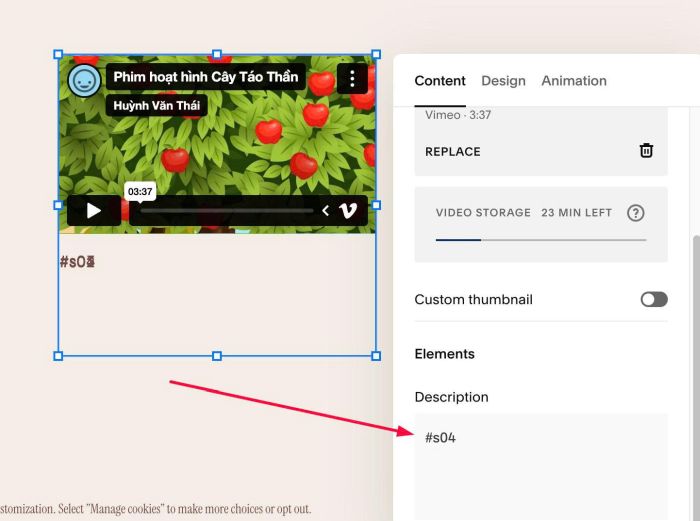Screen dimensions: 700x521
Task: Click the VIDEO STORAGE label
Action: [x=483, y=213]
